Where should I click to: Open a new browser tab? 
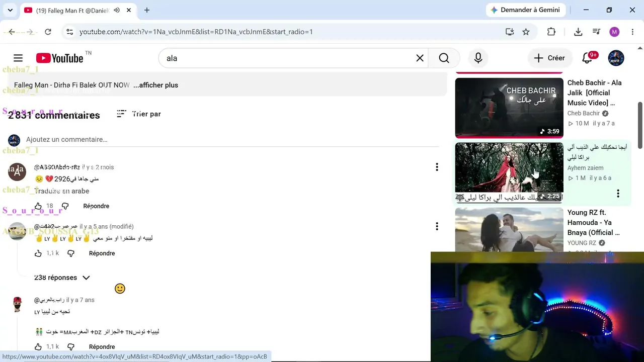[x=147, y=10]
